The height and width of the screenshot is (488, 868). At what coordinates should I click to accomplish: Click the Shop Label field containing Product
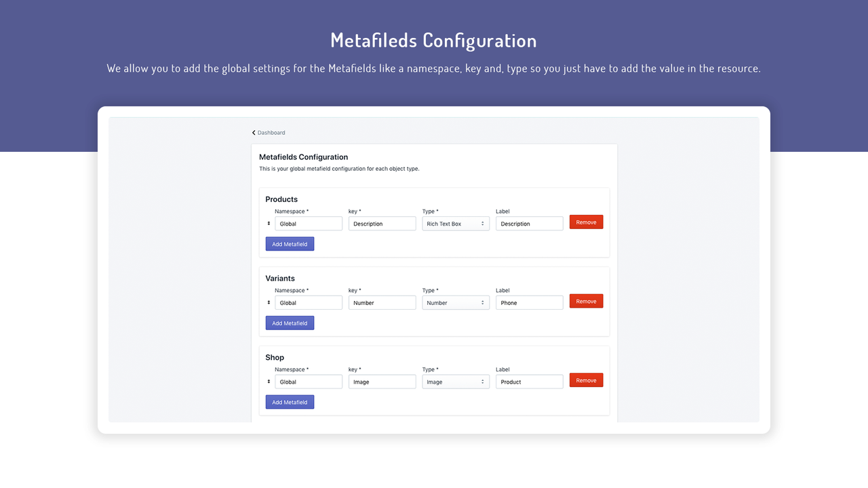(529, 382)
